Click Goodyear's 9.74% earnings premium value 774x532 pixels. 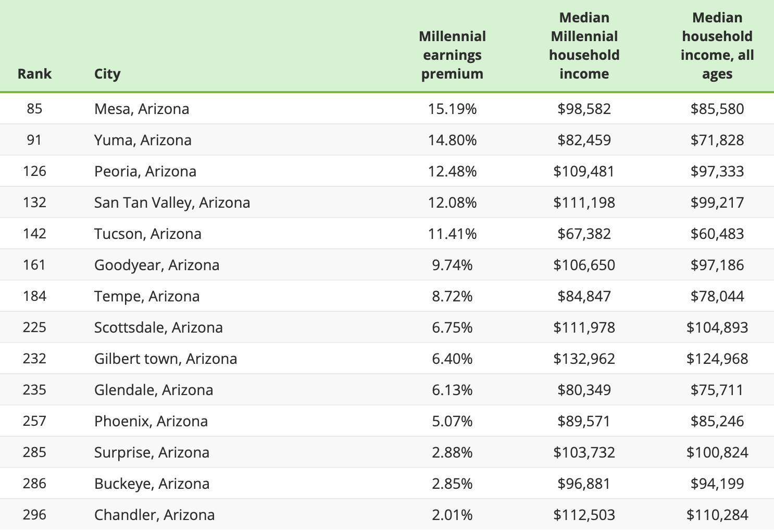452,265
